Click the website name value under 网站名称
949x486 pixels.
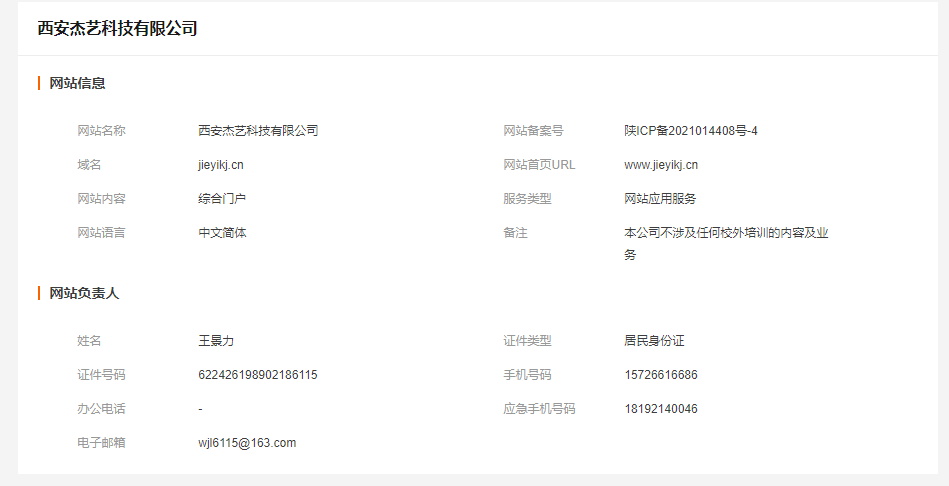(258, 131)
